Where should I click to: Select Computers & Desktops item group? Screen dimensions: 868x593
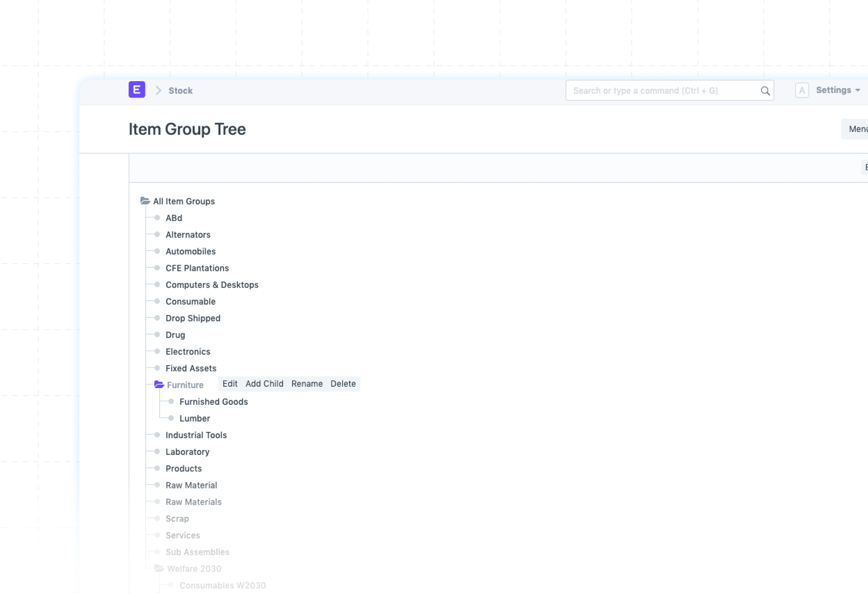pos(212,285)
